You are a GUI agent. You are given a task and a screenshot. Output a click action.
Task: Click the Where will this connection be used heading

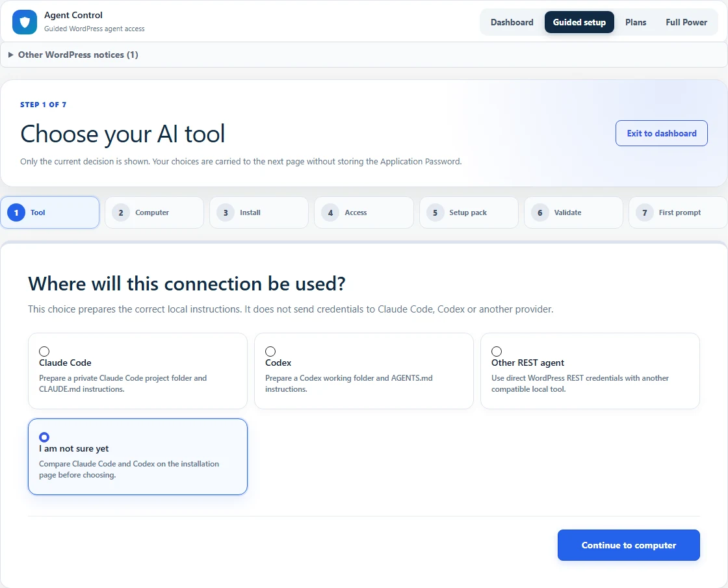(187, 283)
